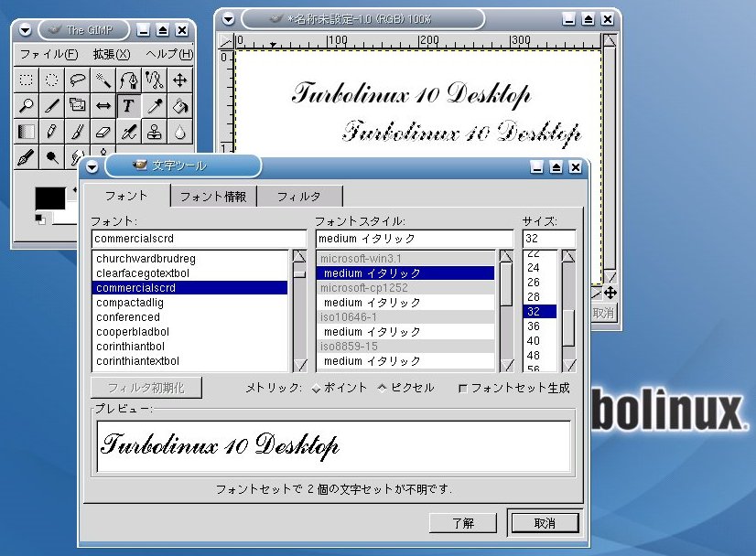Pick the Crop knife tool
Image resolution: width=756 pixels, height=556 pixels.
tap(51, 105)
